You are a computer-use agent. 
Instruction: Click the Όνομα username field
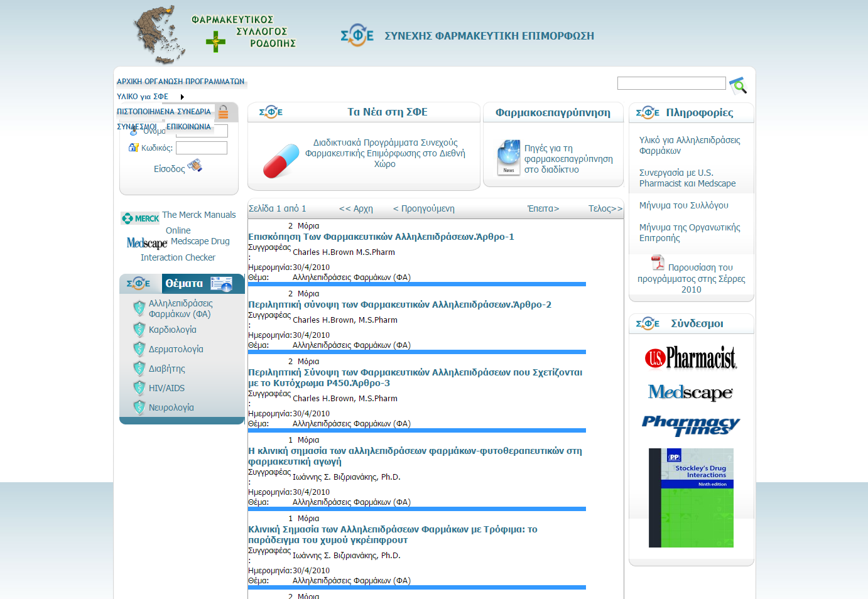pyautogui.click(x=202, y=131)
